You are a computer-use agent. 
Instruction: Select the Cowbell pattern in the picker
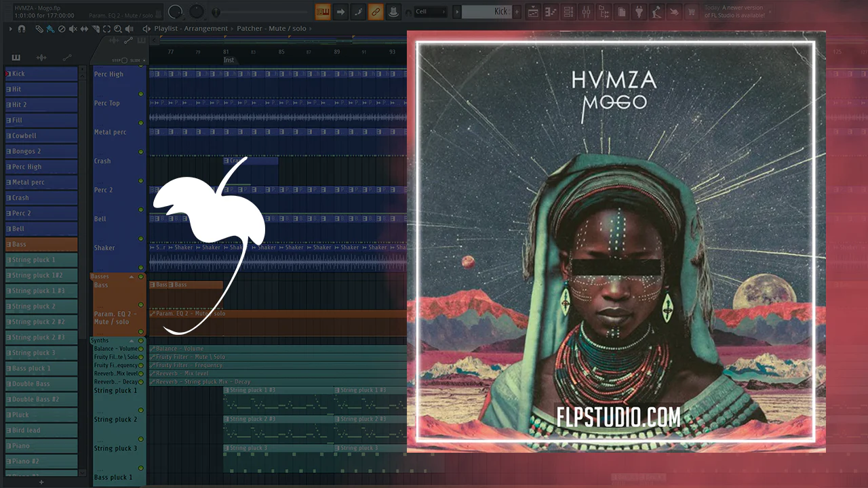click(41, 136)
